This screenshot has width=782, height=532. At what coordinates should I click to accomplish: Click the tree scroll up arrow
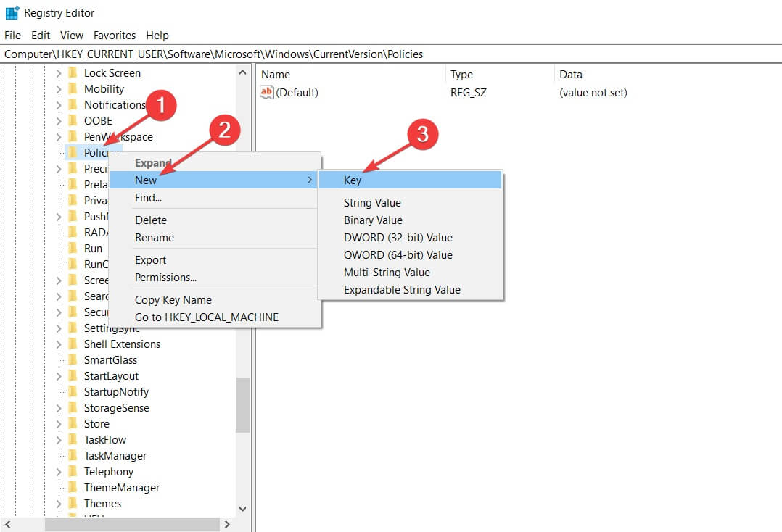click(243, 72)
